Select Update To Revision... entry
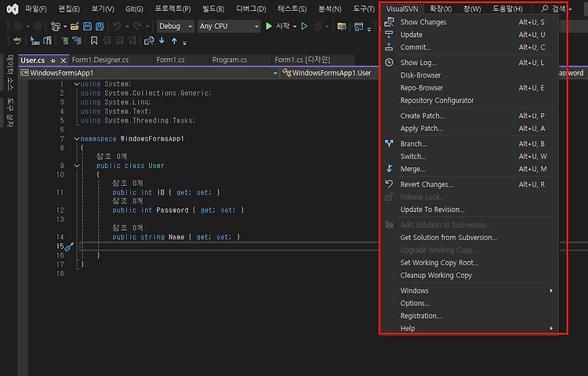Screen dimensions: 588x376 pyautogui.click(x=470, y=210)
